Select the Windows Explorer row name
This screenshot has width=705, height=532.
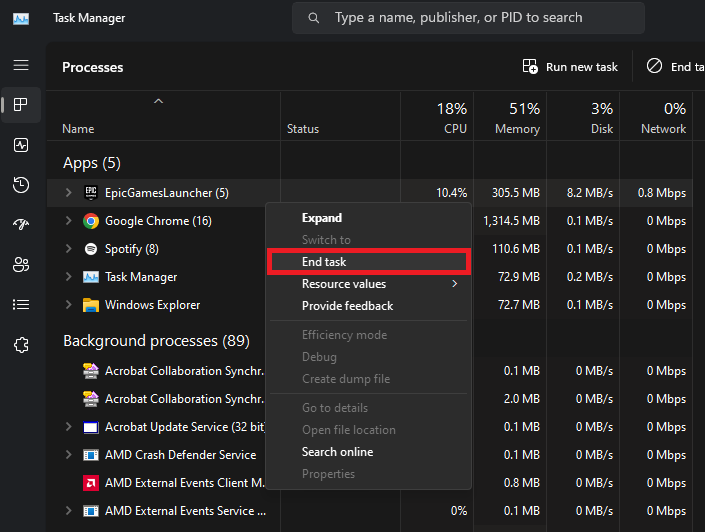(152, 305)
